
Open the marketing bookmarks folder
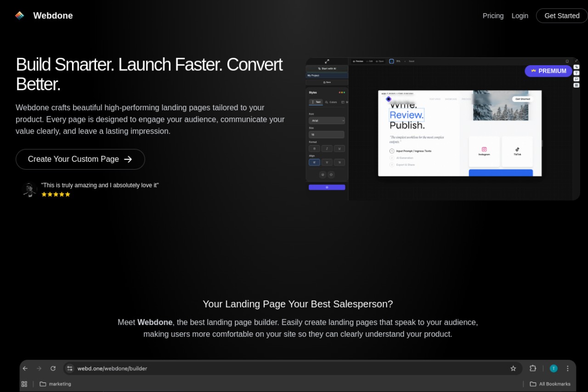[55, 384]
